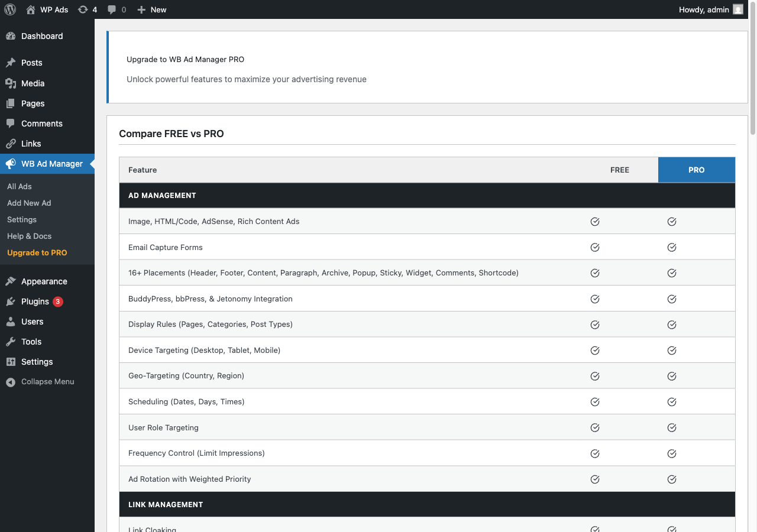This screenshot has width=757, height=532.
Task: Select the WB Ad Manager megaphone icon
Action: [x=11, y=164]
